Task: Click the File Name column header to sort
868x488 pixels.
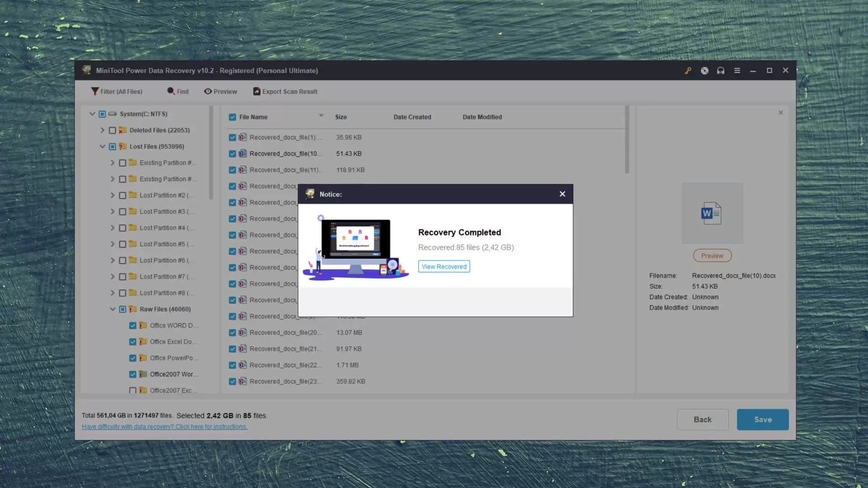Action: (x=253, y=116)
